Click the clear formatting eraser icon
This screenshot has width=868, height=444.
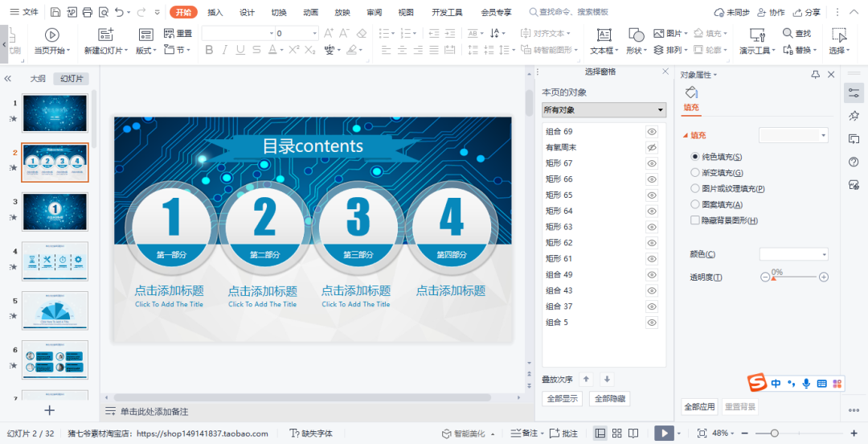[x=362, y=33]
